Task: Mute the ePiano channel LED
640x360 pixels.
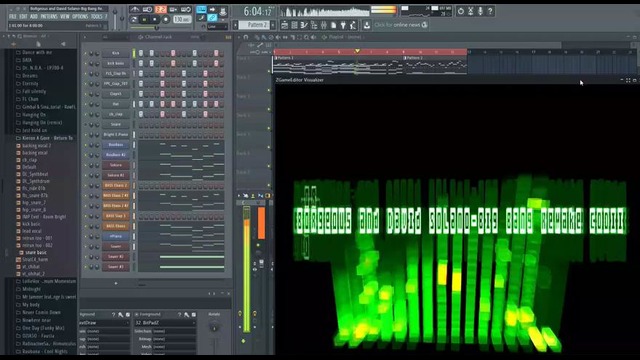Action: click(85, 236)
